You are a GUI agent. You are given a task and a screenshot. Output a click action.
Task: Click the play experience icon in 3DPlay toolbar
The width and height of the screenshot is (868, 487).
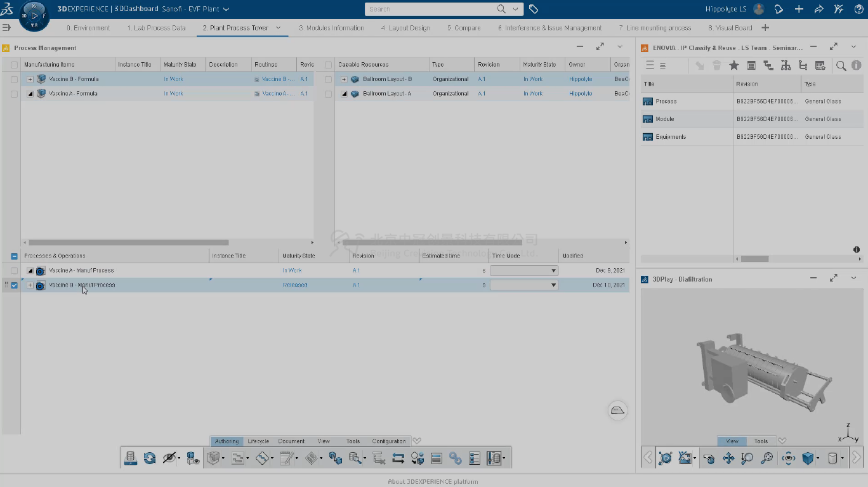666,458
